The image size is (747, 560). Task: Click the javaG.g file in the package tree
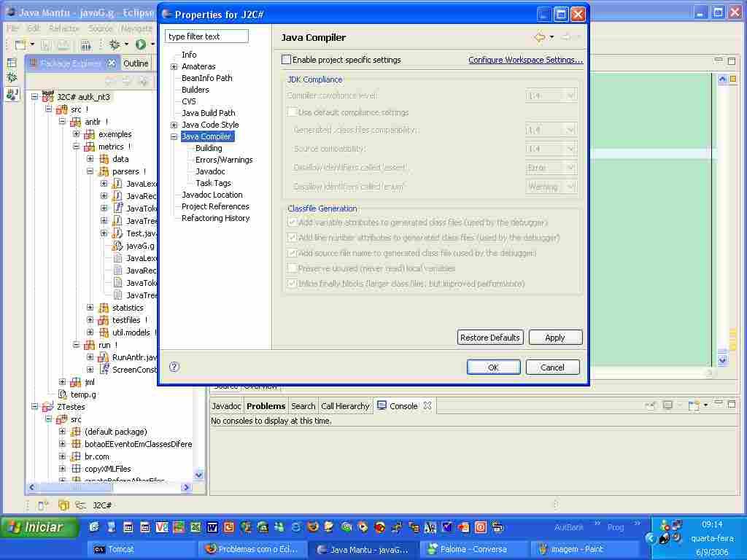pyautogui.click(x=140, y=246)
